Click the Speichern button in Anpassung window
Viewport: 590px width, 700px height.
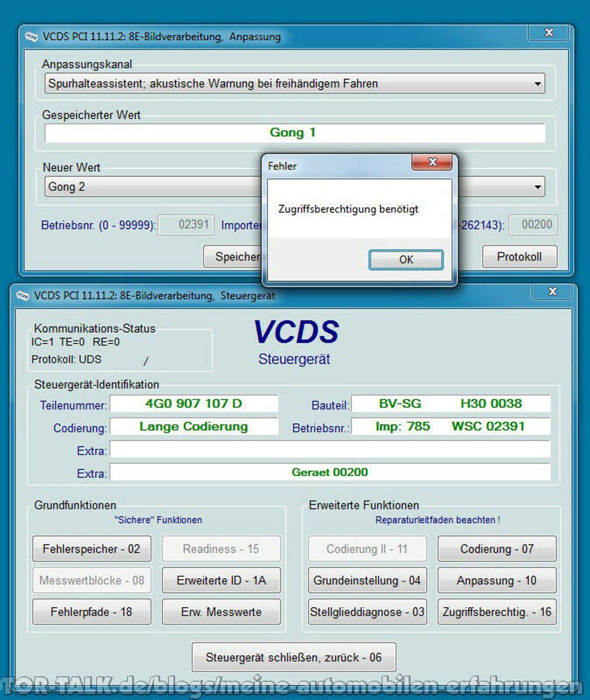click(x=233, y=256)
